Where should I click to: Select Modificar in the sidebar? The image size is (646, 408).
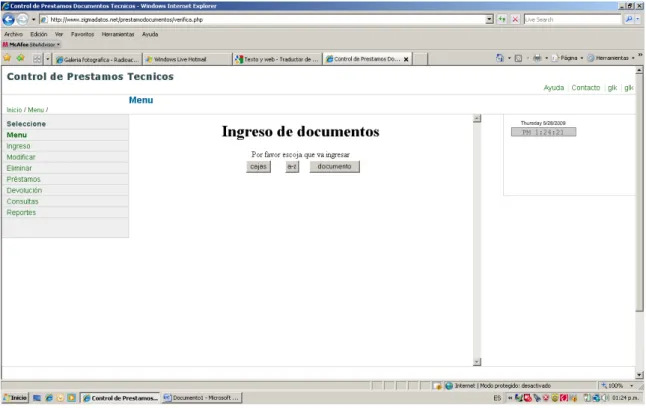click(21, 157)
